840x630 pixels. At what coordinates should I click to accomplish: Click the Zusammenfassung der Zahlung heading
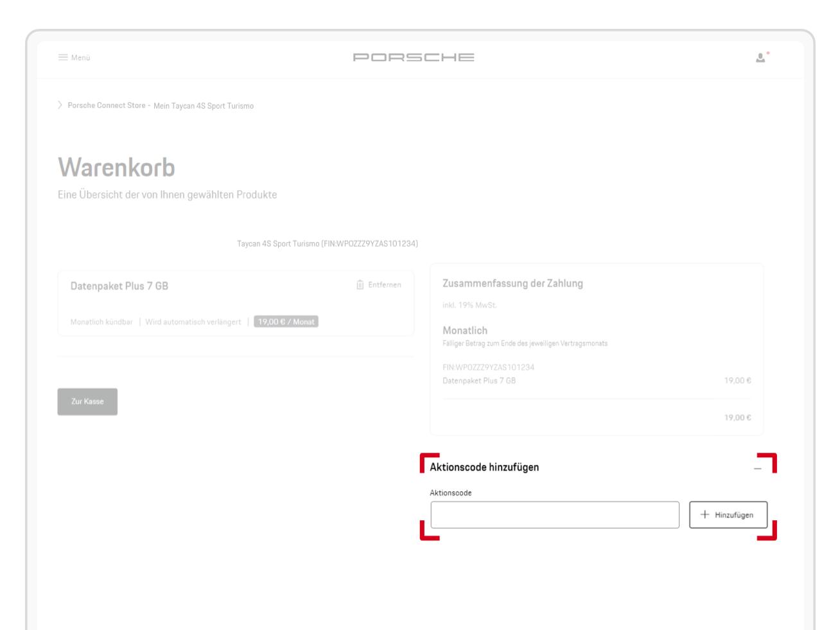(512, 283)
